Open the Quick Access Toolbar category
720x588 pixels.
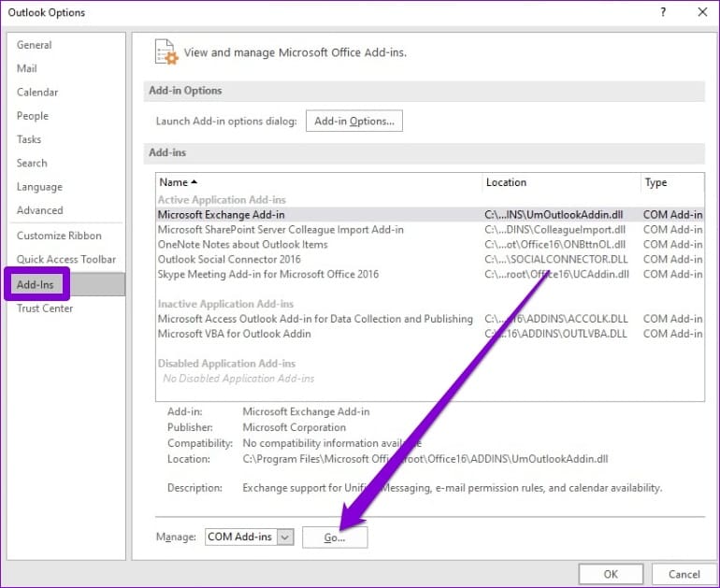coord(66,259)
